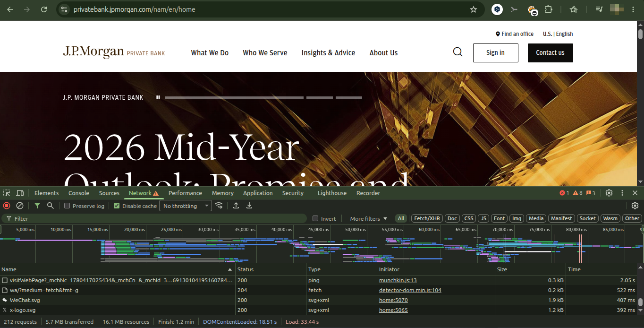The height and width of the screenshot is (328, 644).
Task: Open the Insights & Advice menu
Action: (x=328, y=53)
